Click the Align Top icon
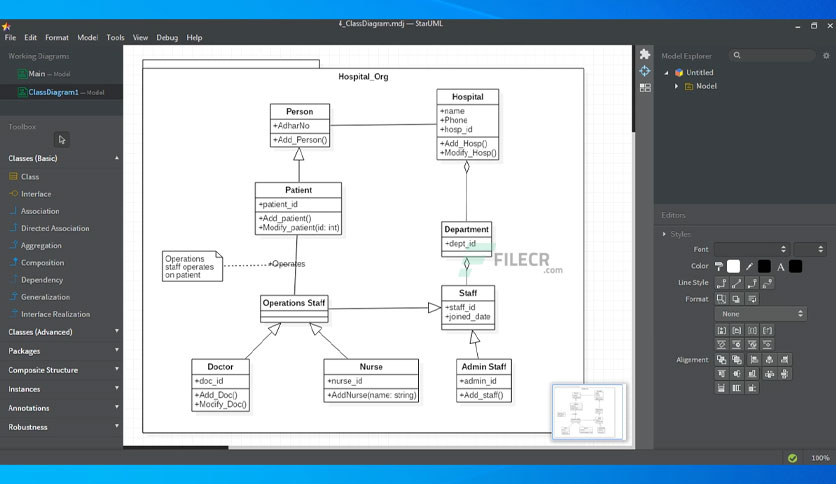This screenshot has width=836, height=484. click(x=721, y=374)
